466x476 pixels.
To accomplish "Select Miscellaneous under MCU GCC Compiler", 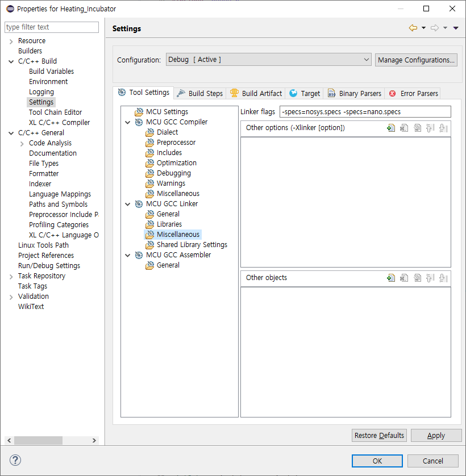I will click(x=178, y=194).
